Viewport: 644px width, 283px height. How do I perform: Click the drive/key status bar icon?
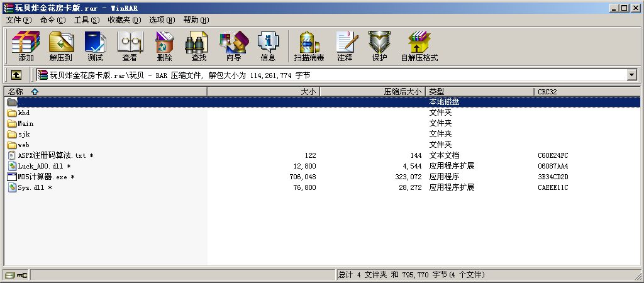16,275
